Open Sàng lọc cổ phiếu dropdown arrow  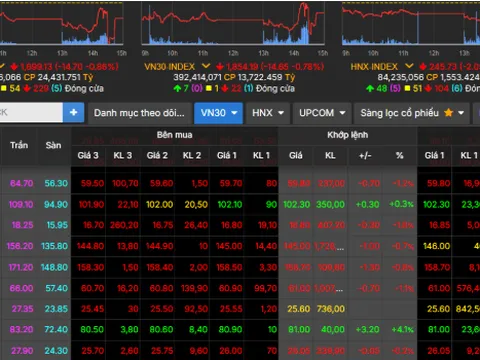(x=461, y=113)
